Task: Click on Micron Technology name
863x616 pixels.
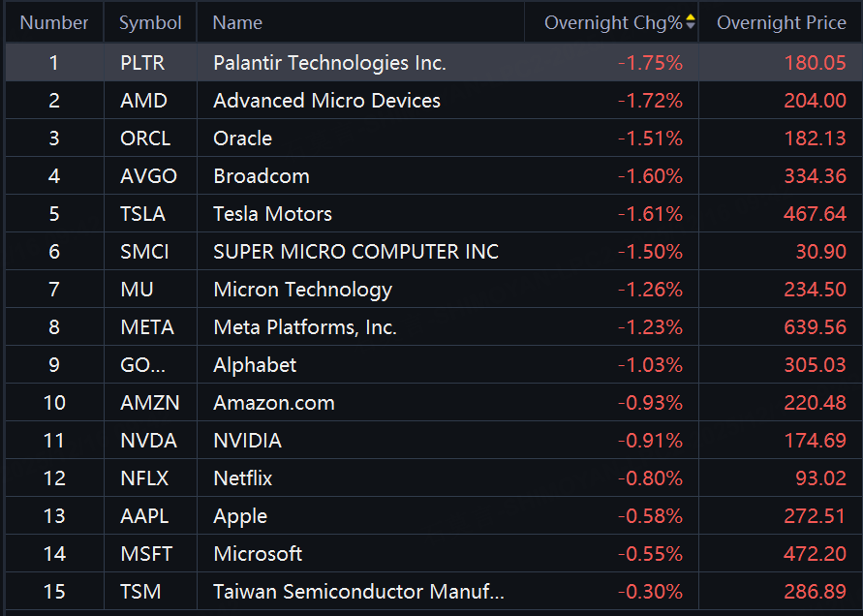Action: pos(302,290)
